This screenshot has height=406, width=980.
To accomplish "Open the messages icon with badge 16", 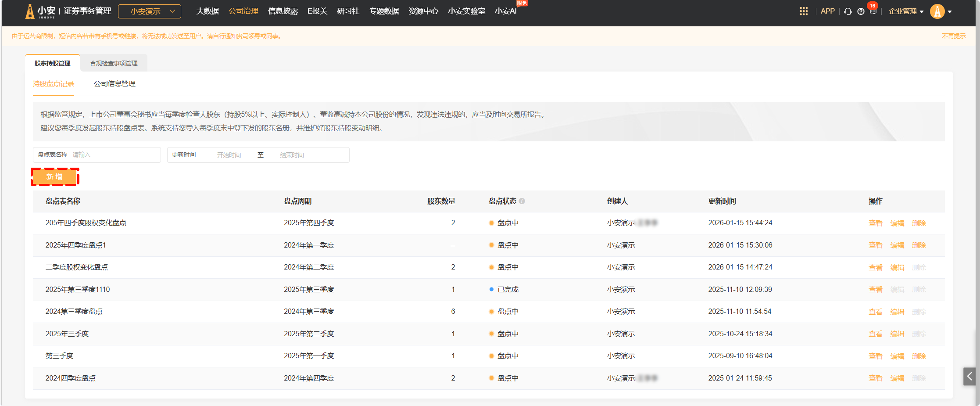I will [x=873, y=11].
